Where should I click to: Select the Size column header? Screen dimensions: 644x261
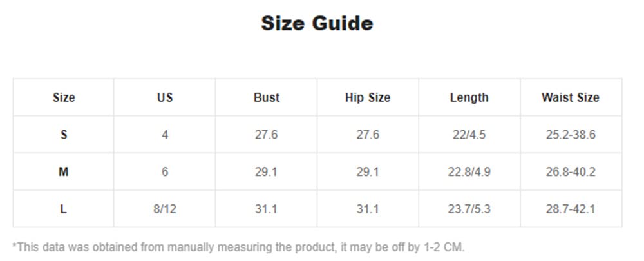[64, 97]
